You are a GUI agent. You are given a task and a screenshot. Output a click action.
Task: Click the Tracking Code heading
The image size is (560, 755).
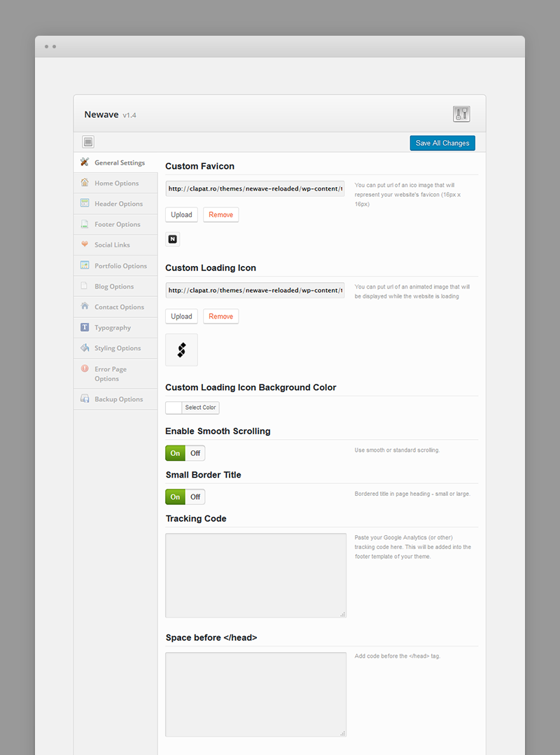pos(196,518)
